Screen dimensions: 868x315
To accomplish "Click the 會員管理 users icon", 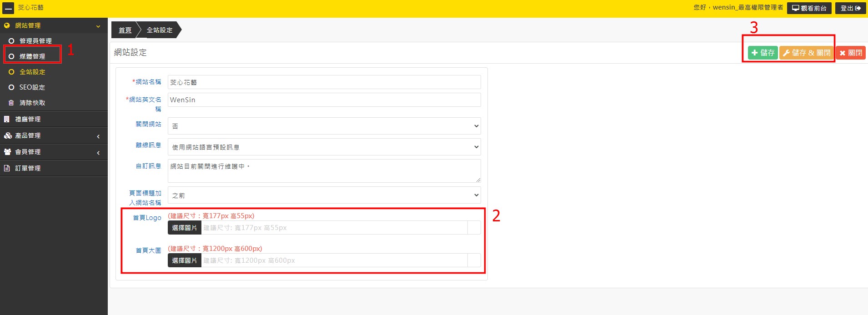I will coord(7,152).
